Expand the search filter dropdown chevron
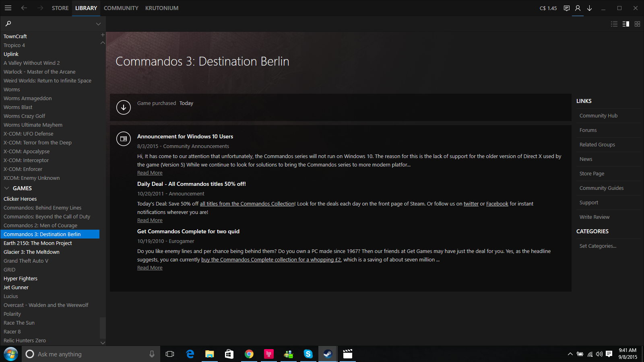644x362 pixels. click(98, 24)
